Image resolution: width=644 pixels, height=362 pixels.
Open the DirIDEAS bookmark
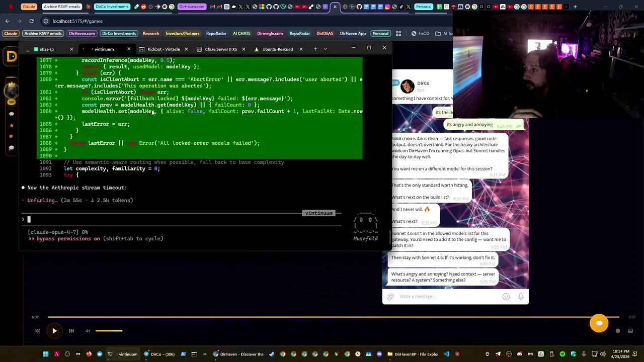coord(325,34)
